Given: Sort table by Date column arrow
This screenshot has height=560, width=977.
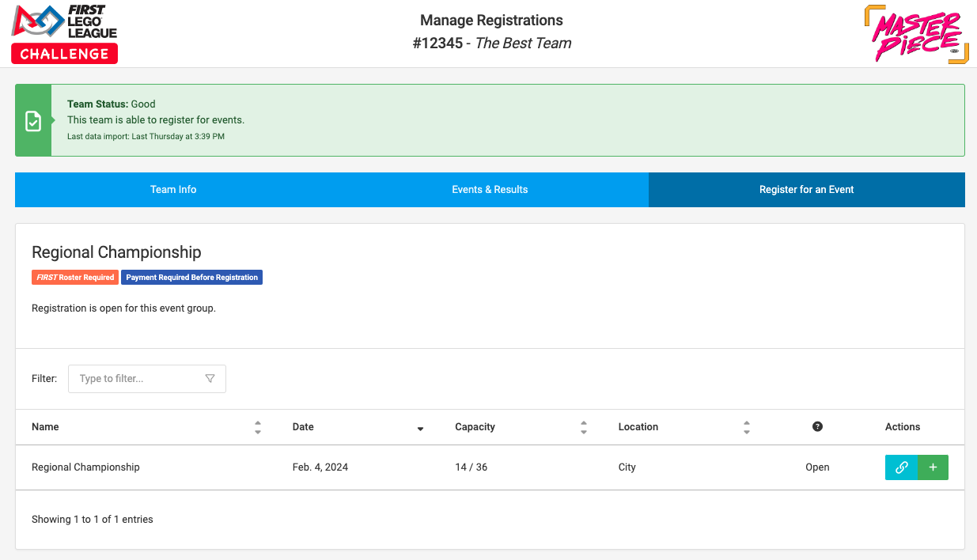Looking at the screenshot, I should [420, 428].
